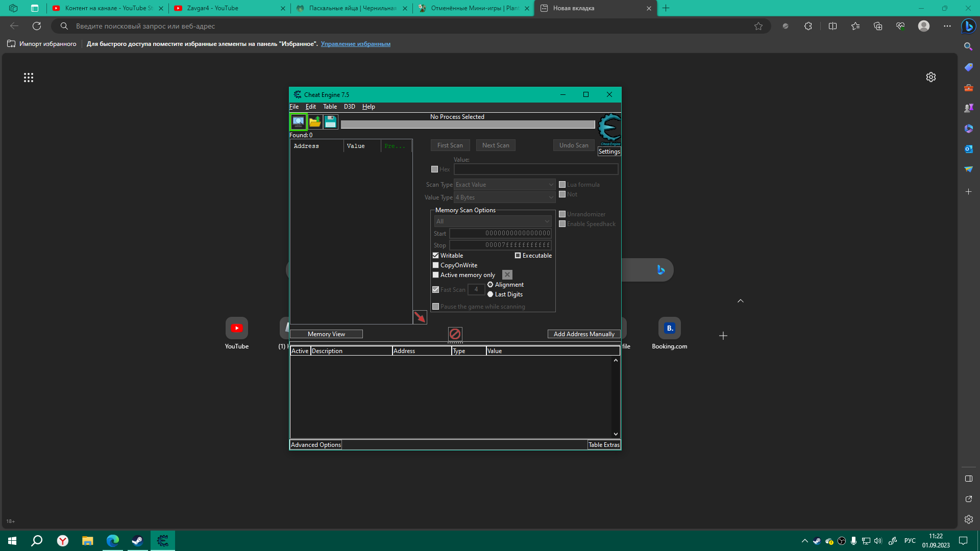Screen dimensions: 980x551
Task: Click the open table folder icon
Action: pyautogui.click(x=315, y=122)
